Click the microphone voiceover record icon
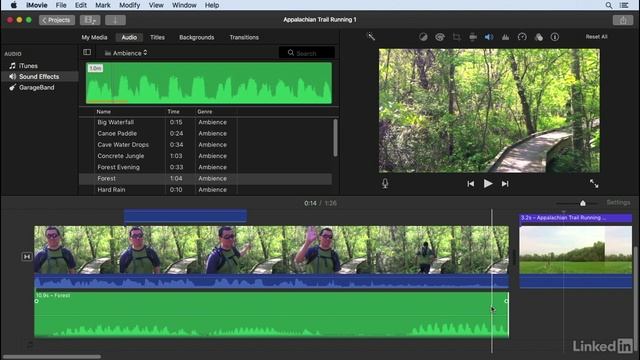 (385, 184)
